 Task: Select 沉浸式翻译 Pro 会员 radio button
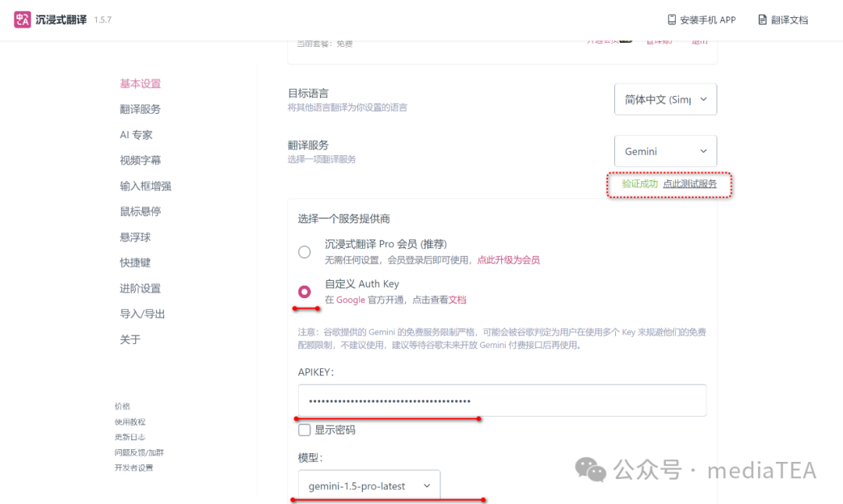click(x=304, y=251)
